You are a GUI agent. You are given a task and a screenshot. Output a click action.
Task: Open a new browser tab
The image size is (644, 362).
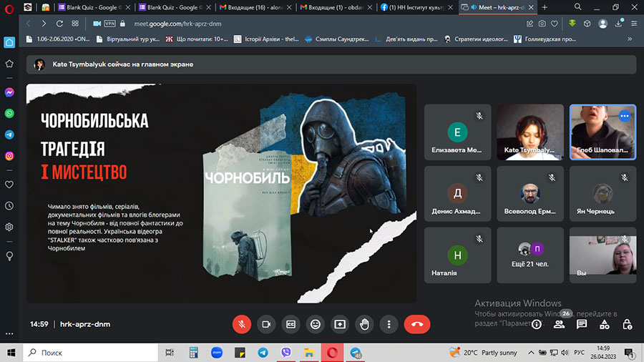click(x=545, y=7)
